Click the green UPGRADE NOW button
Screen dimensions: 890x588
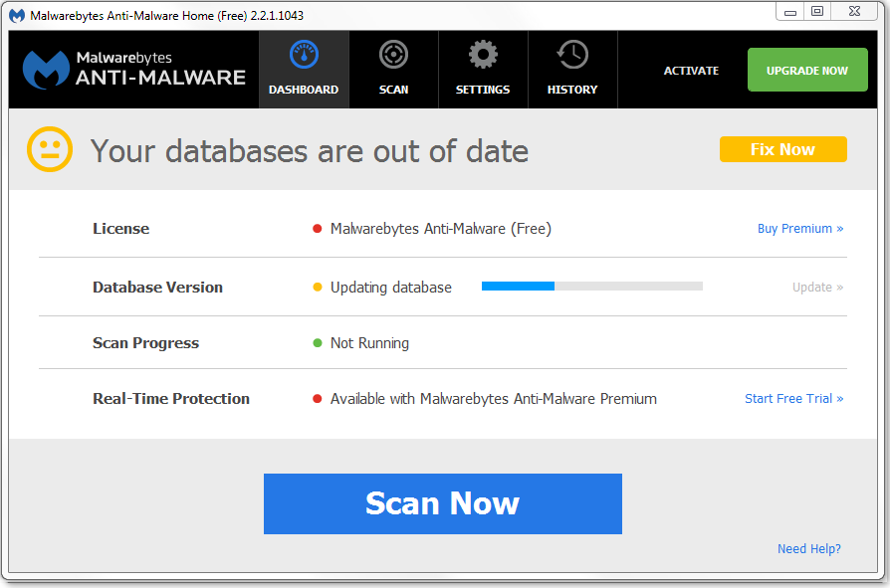click(807, 70)
